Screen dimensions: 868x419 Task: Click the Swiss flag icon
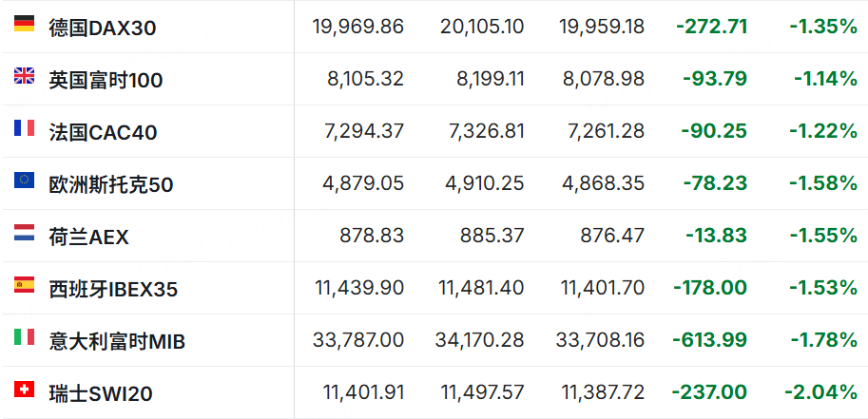click(x=25, y=390)
